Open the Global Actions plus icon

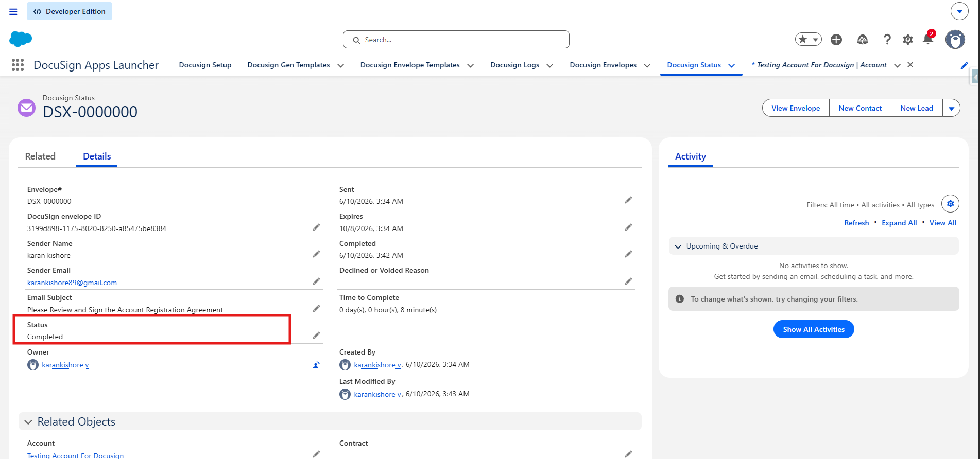(x=836, y=40)
